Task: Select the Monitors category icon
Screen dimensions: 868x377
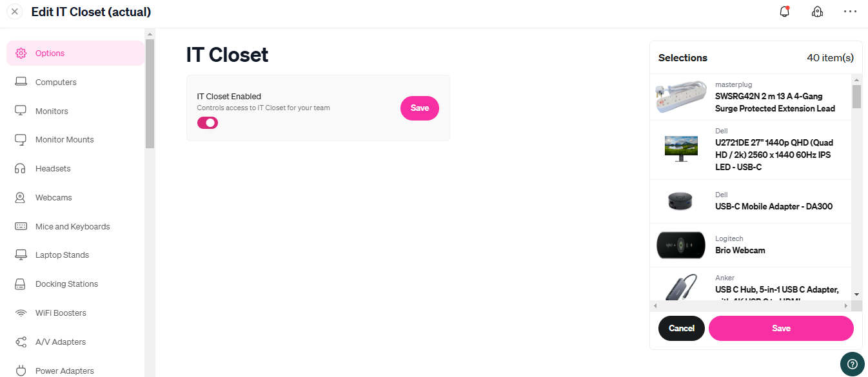Action: [x=21, y=110]
